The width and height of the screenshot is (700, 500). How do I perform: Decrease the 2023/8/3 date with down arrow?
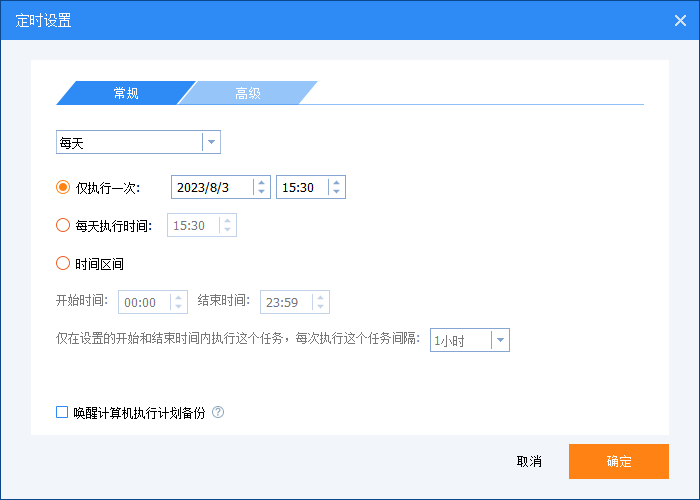(x=262, y=192)
